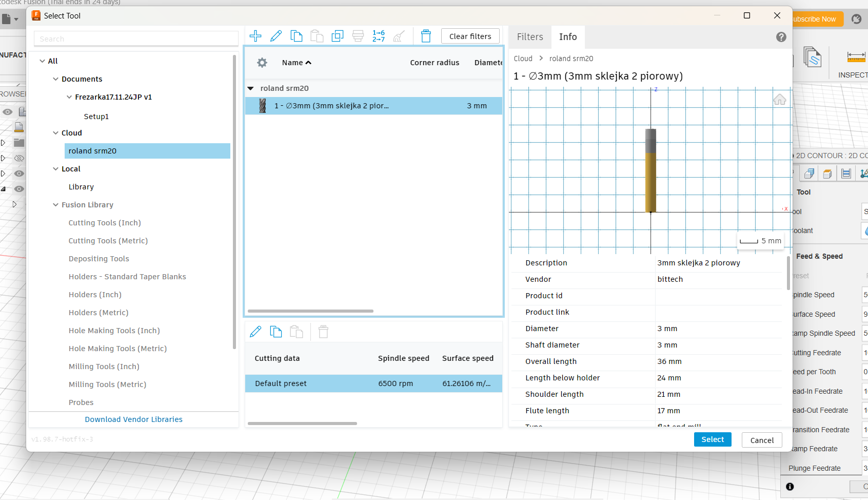
Task: Copy tool using top toolbar copy icon
Action: [x=297, y=36]
